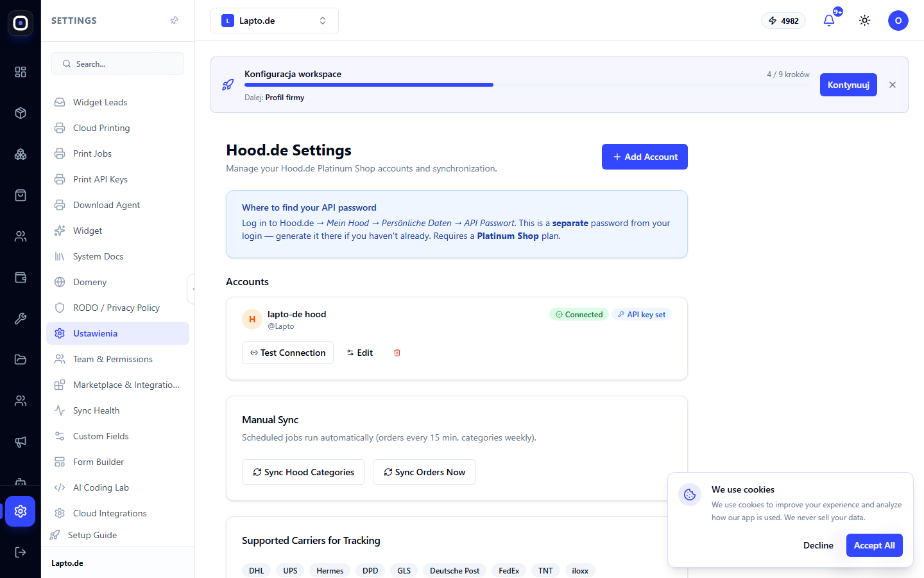This screenshot has height=578, width=924.
Task: Open the cube package icon in the rail
Action: coord(21,113)
